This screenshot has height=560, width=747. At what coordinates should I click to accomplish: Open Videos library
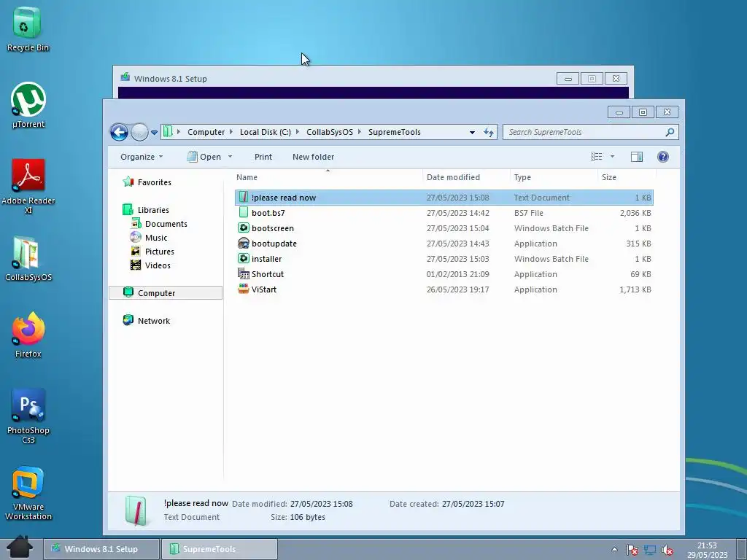click(x=150, y=265)
